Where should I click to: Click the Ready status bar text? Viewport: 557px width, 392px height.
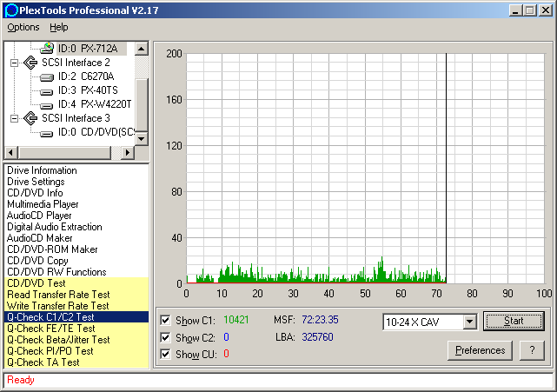(21, 380)
